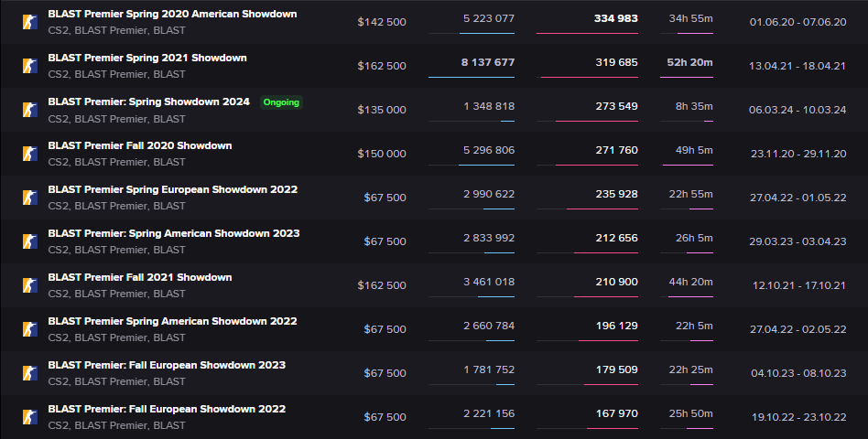Click peak viewers value 235 928
Viewport: 868px width, 439px height.
point(617,194)
